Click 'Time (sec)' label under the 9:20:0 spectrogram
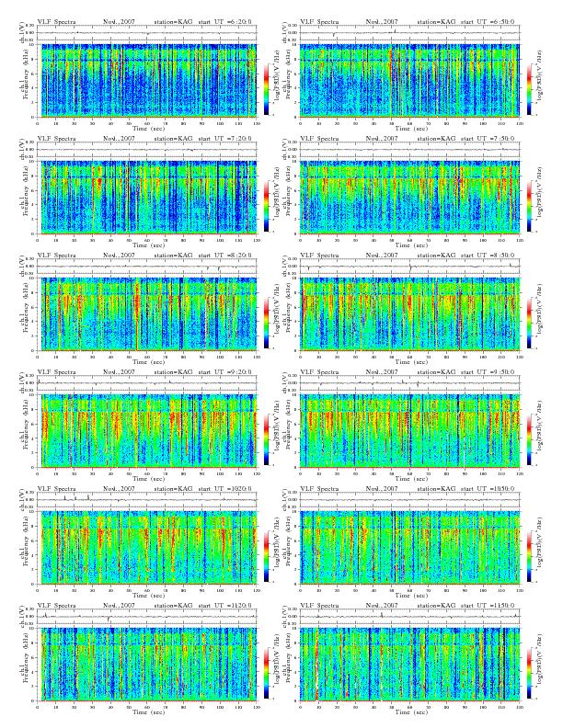 (148, 478)
